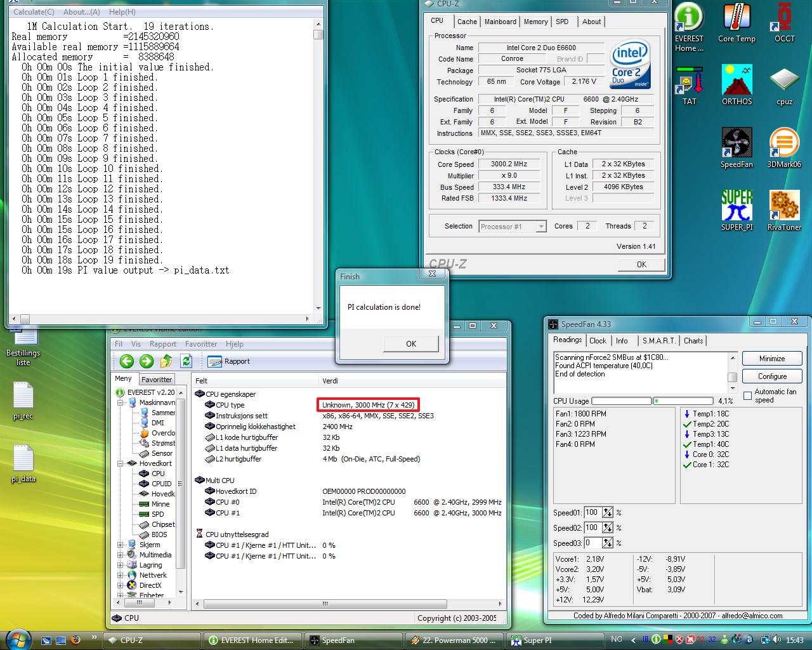Select the Chipset item in EVEREST tree
Image resolution: width=812 pixels, height=650 pixels.
157,524
